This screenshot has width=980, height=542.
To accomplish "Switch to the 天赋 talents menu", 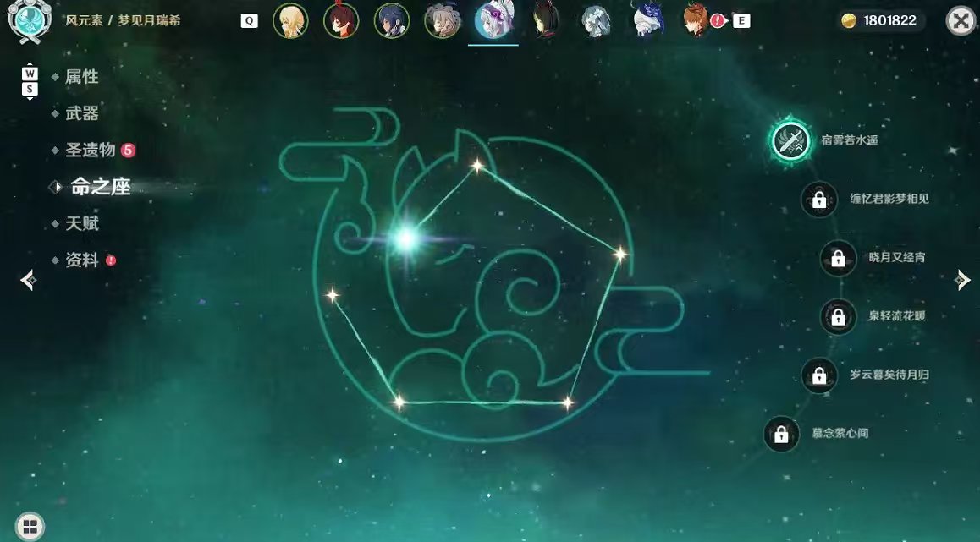I will (82, 223).
